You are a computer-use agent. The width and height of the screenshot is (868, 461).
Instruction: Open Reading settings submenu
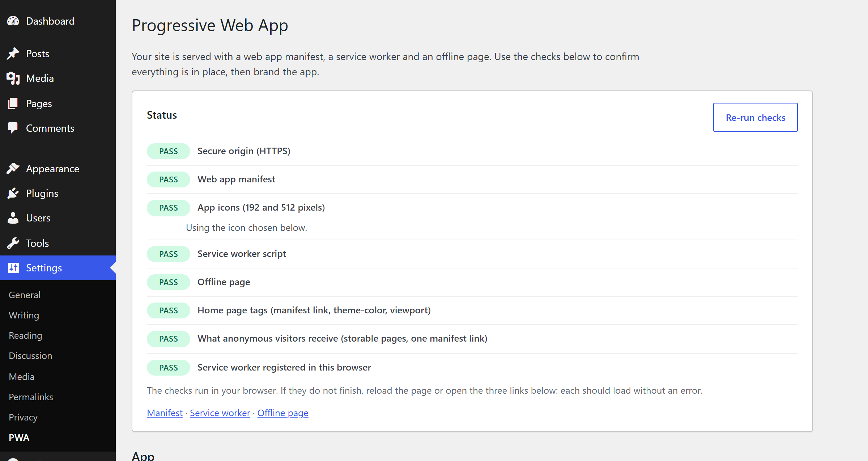[25, 335]
